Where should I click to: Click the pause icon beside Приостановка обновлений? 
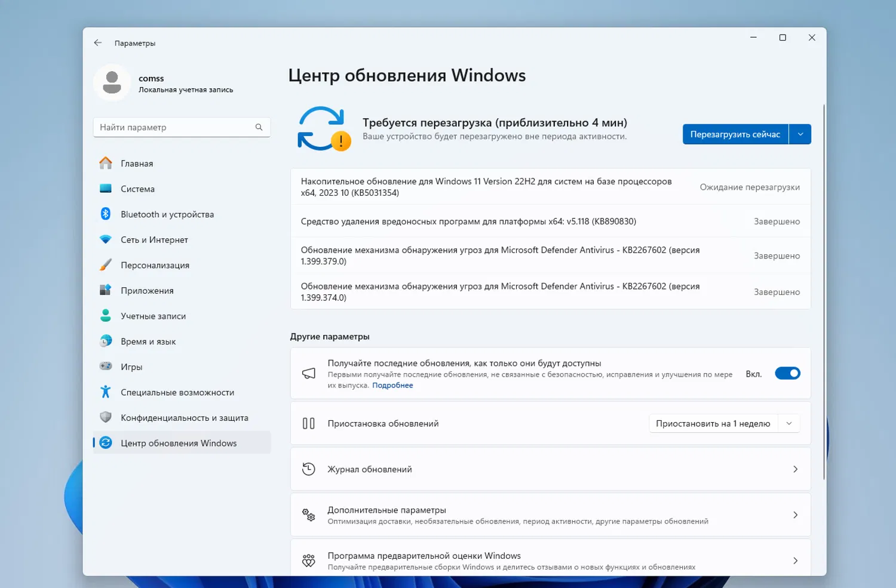(309, 423)
